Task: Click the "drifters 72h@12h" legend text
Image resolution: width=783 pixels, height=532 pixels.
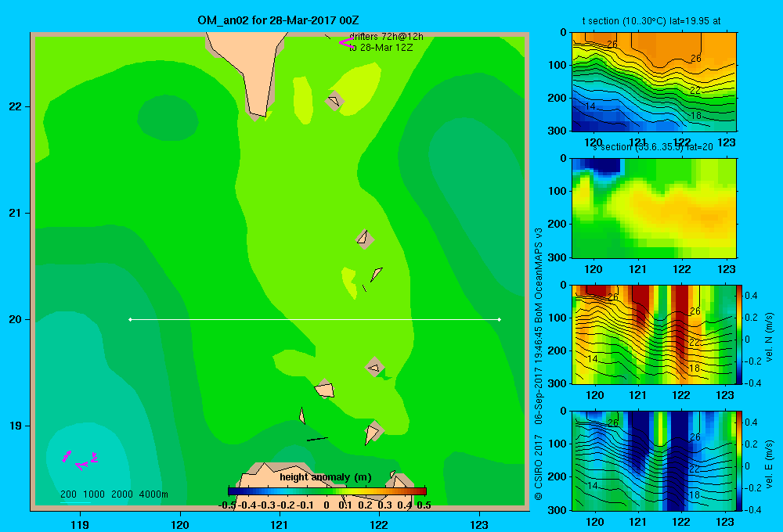Action: coord(386,37)
